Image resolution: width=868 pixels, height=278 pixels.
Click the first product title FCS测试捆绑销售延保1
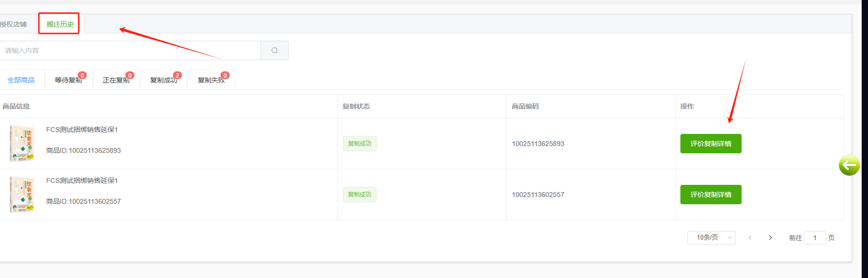coord(82,130)
